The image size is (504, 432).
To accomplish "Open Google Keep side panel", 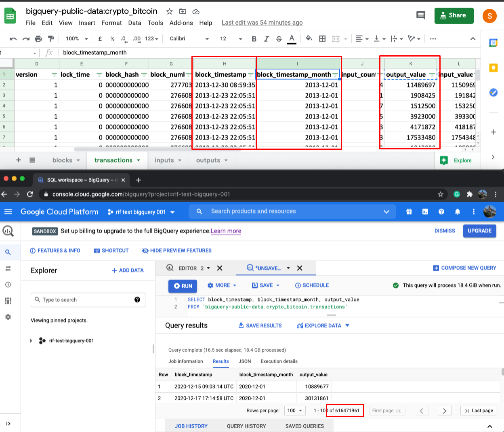I will (x=493, y=68).
